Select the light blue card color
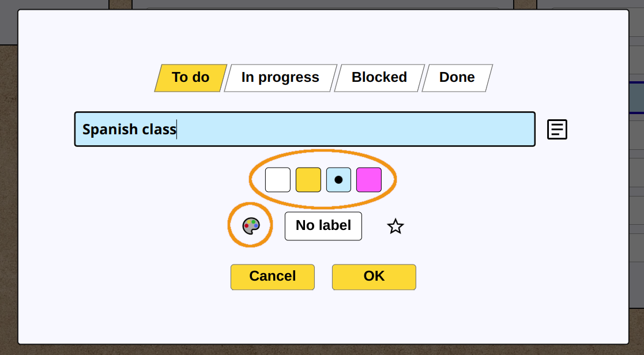Screen dimensions: 644x355 click(338, 180)
